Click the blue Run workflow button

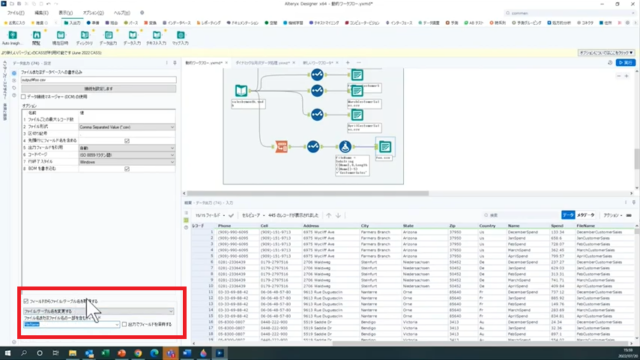click(626, 62)
